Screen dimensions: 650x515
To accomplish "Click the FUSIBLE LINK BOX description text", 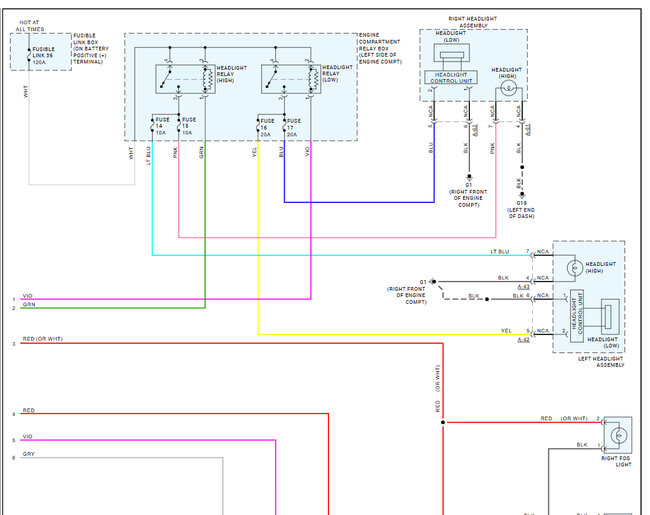I will point(91,49).
